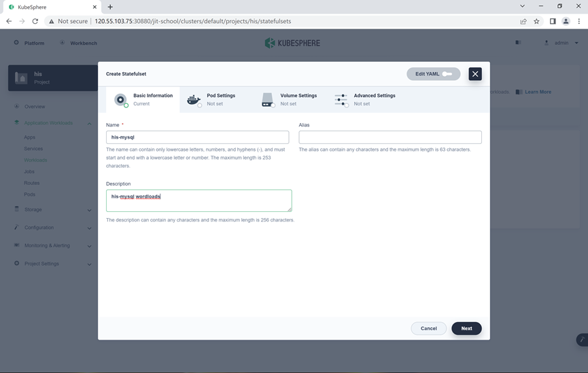Focus the Alias input field

[390, 137]
